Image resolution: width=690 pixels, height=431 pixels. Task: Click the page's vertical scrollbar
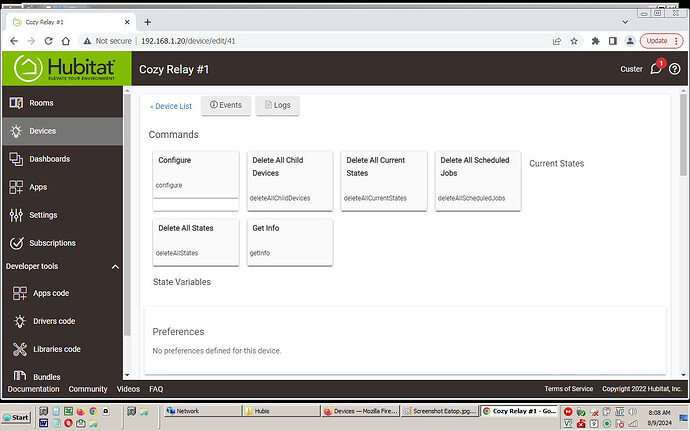pos(683,135)
